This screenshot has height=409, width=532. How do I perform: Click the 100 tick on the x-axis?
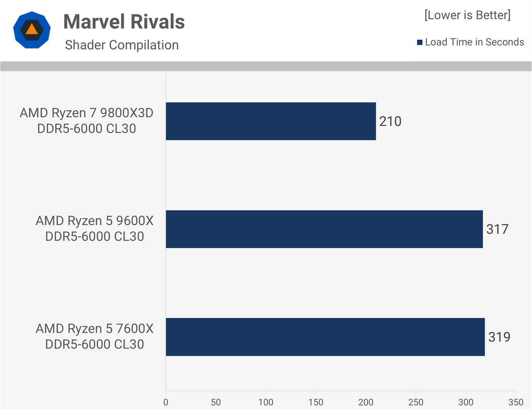point(266,402)
